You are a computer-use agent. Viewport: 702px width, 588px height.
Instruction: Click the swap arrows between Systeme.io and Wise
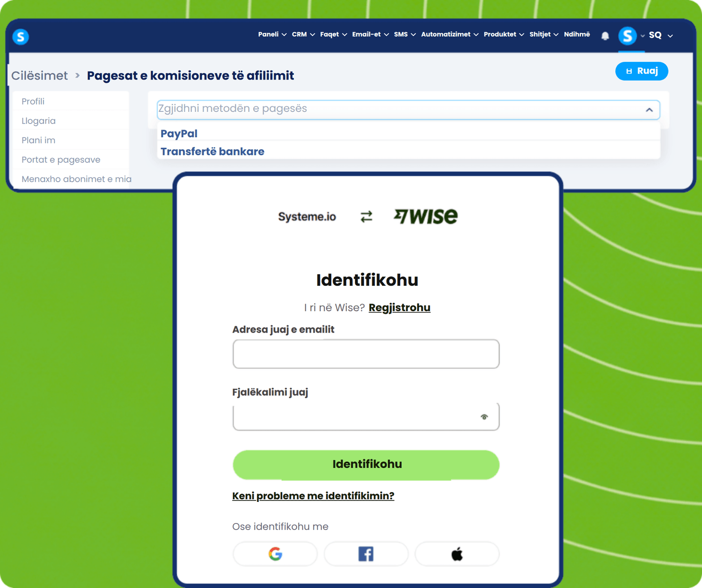[366, 217]
